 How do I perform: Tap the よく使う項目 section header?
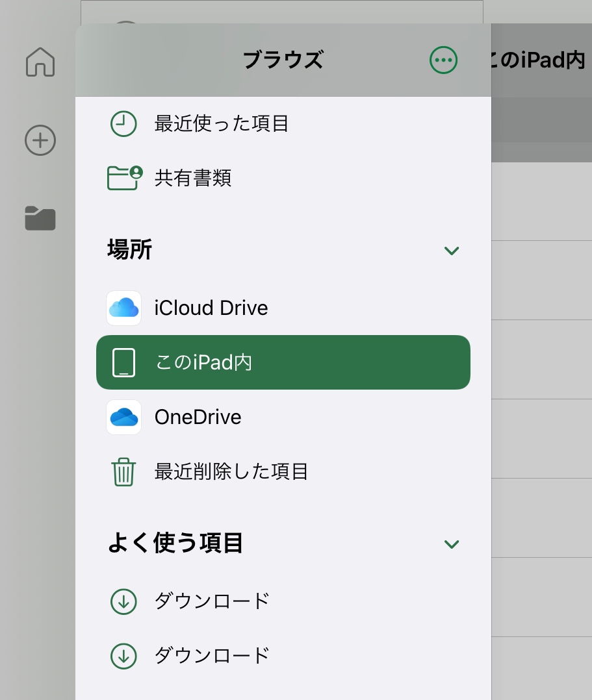(175, 543)
